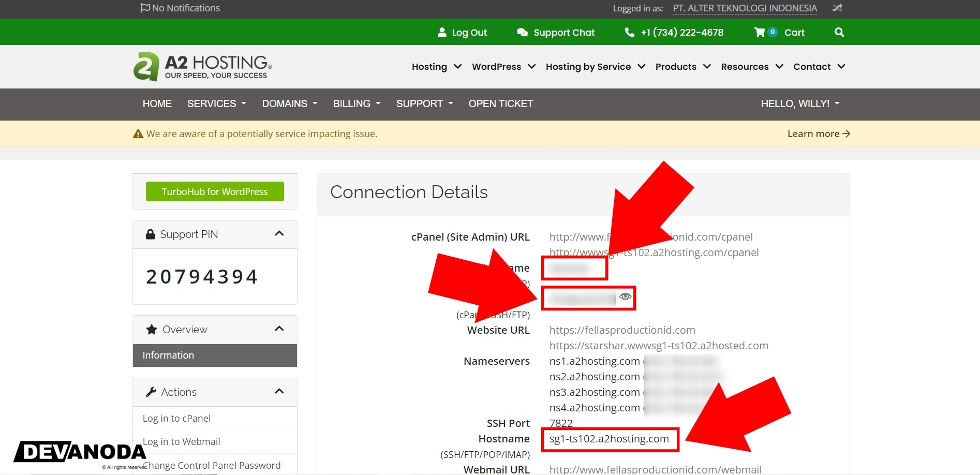Click Log in to cPanel
Viewport: 980px width, 475px height.
[176, 418]
